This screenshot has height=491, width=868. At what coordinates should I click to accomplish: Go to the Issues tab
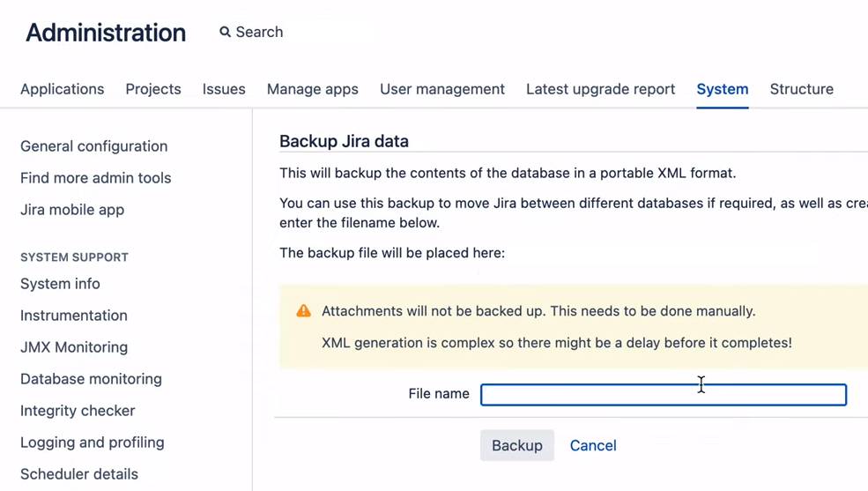pos(224,89)
